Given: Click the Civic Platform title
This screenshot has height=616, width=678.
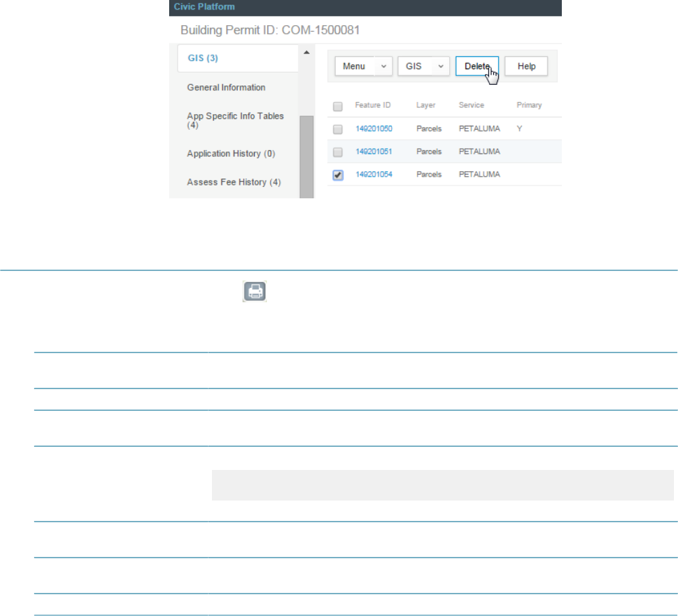Looking at the screenshot, I should pos(204,7).
